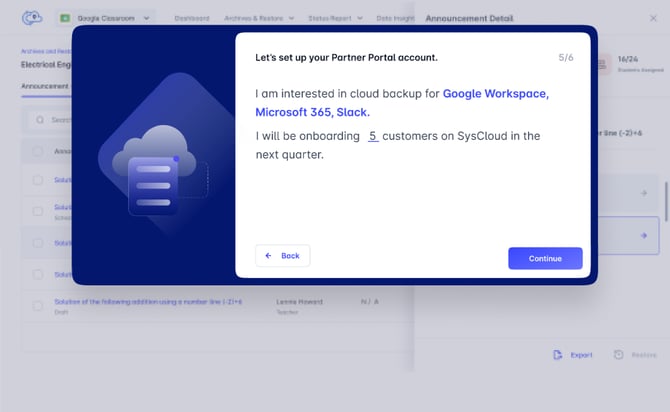The height and width of the screenshot is (412, 670).
Task: Click the Restore icon at bottom right
Action: point(620,355)
